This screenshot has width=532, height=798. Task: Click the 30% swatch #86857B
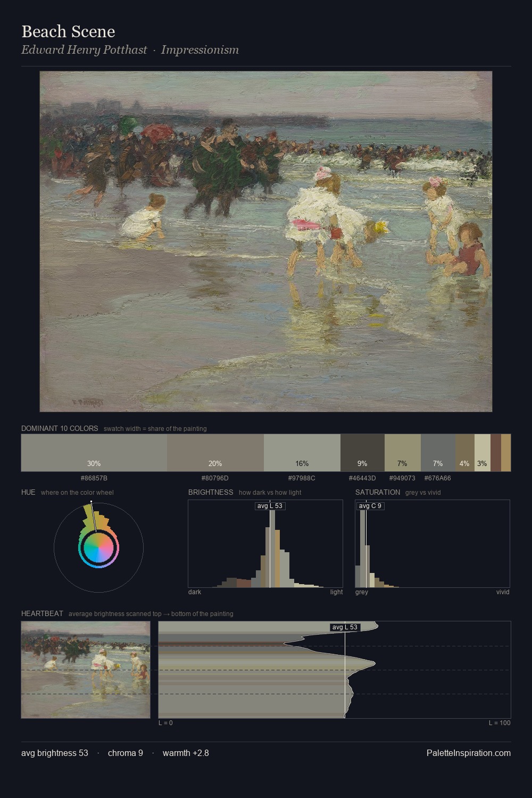point(94,453)
